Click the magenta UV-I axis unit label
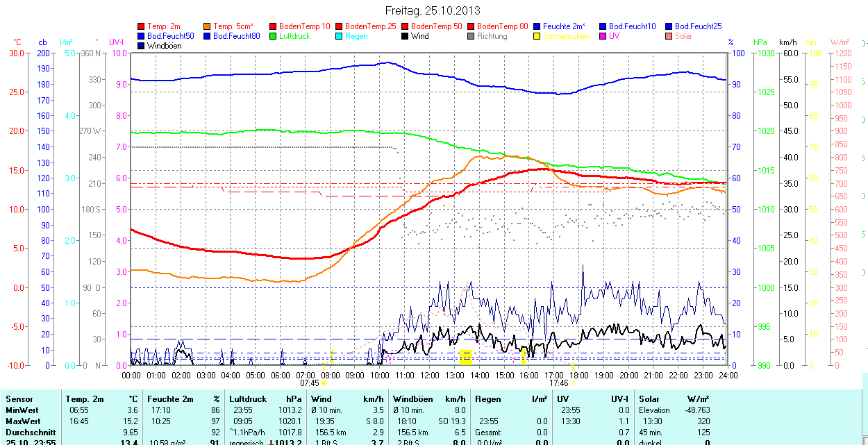The image size is (868, 445). 117,43
